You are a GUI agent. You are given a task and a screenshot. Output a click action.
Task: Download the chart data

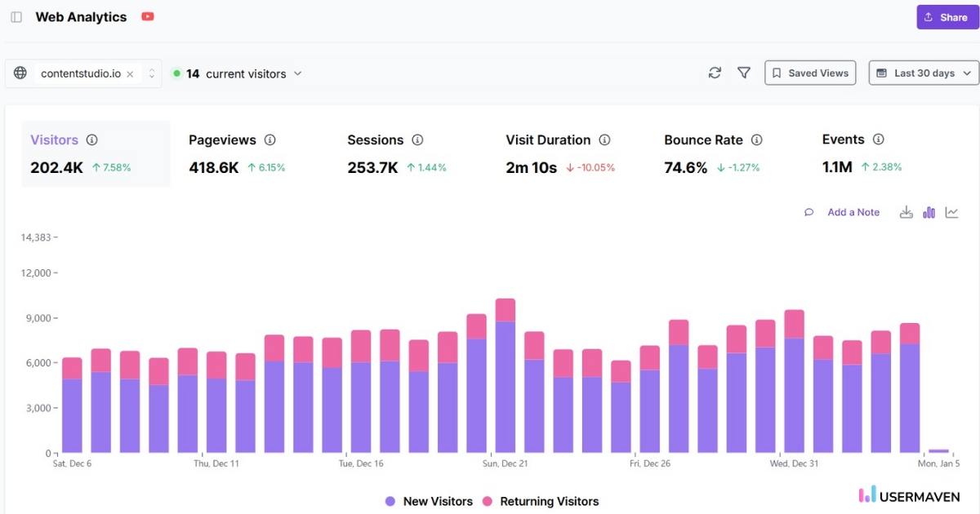906,211
